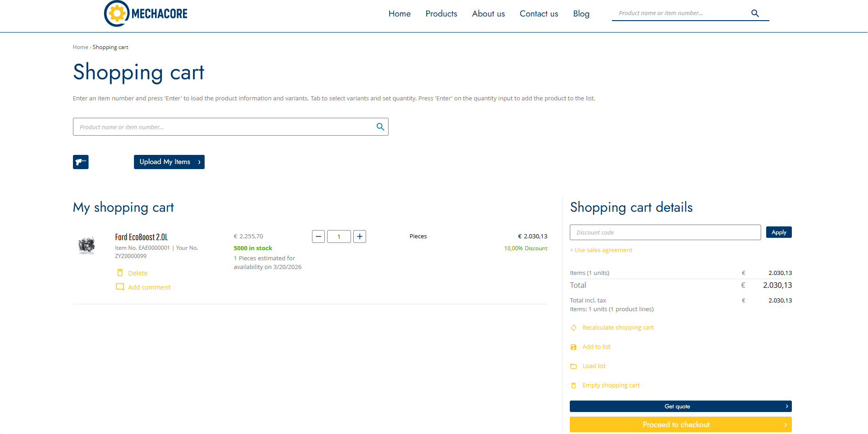
Task: Click the Delete link for Ford EcoBoost
Action: [x=138, y=273]
